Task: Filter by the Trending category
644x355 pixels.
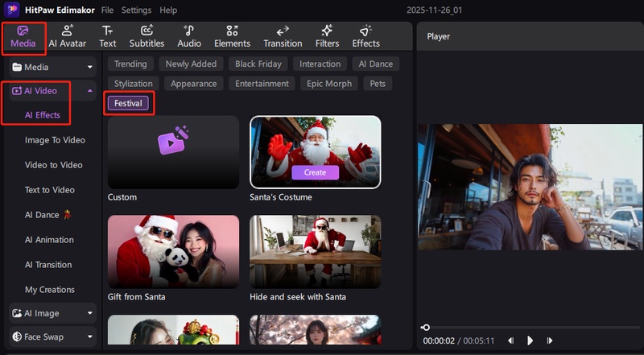Action: [x=130, y=64]
